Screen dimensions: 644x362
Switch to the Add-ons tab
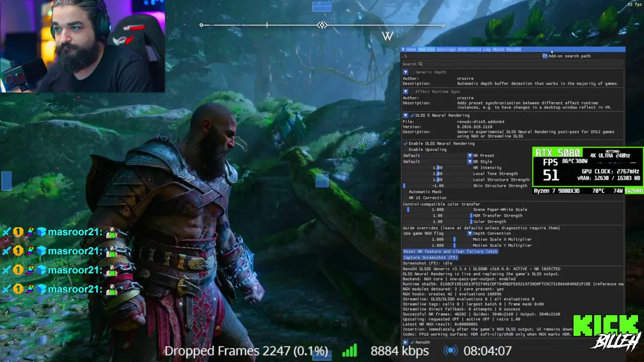point(426,49)
